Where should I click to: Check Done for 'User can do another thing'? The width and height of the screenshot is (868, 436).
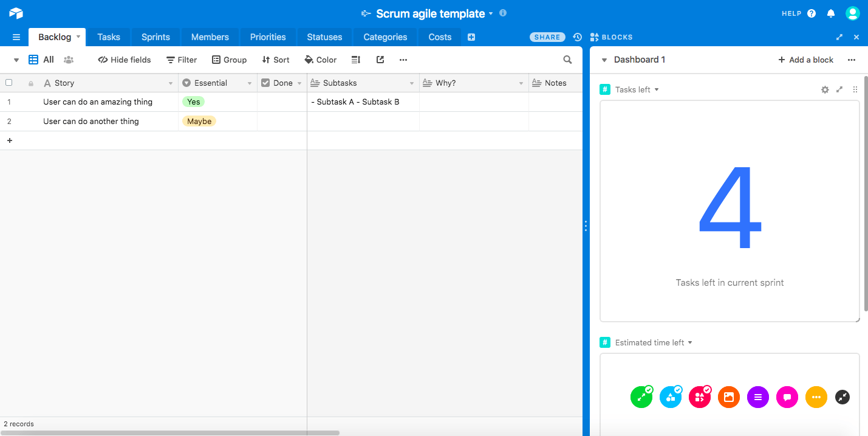click(282, 122)
